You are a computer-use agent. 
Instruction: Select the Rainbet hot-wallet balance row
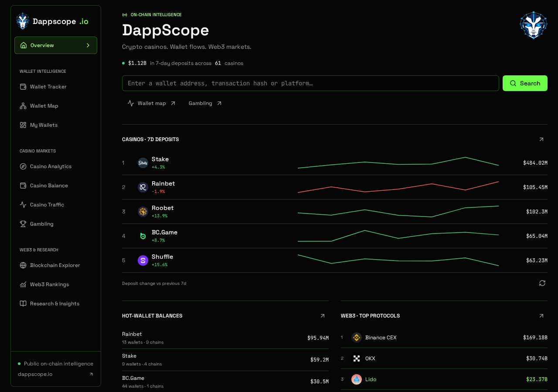coord(225,338)
